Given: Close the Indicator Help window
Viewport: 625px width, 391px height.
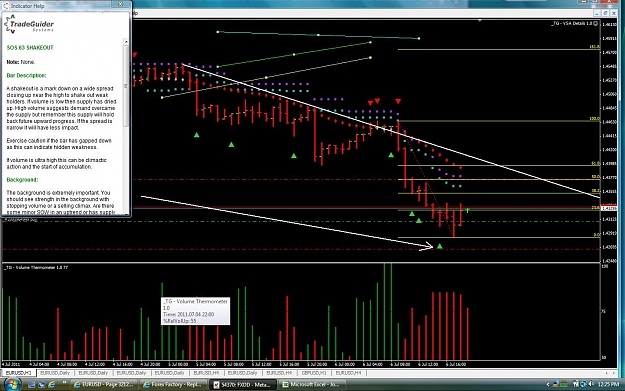Looking at the screenshot, I should pyautogui.click(x=120, y=4).
